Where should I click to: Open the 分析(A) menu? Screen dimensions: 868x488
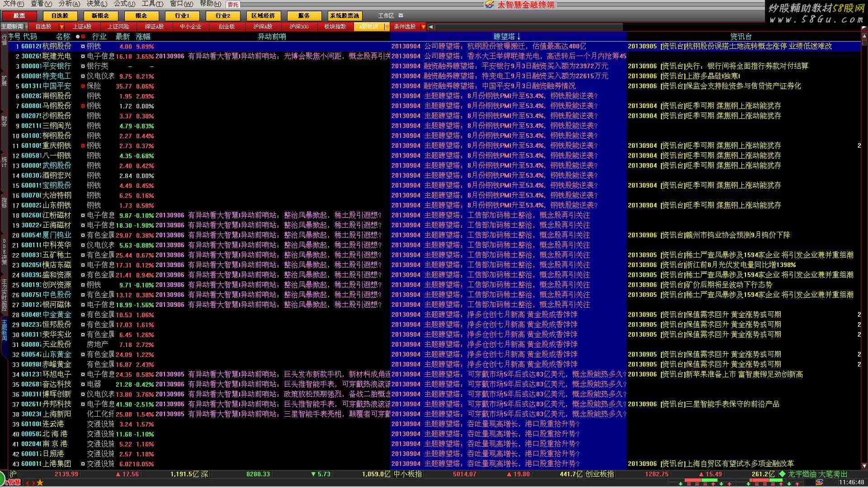[x=69, y=4]
